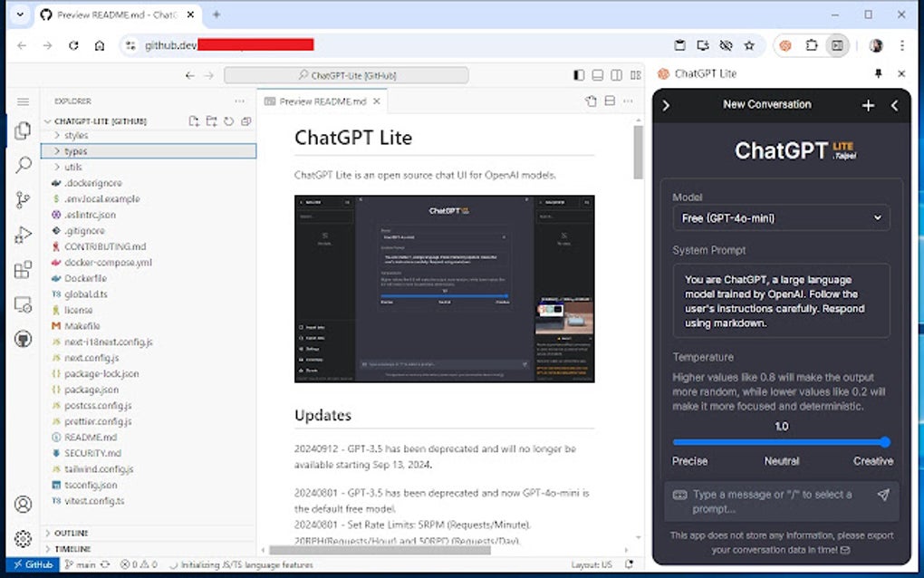Start a new conversation with the plus icon
This screenshot has width=924, height=578.
[867, 104]
